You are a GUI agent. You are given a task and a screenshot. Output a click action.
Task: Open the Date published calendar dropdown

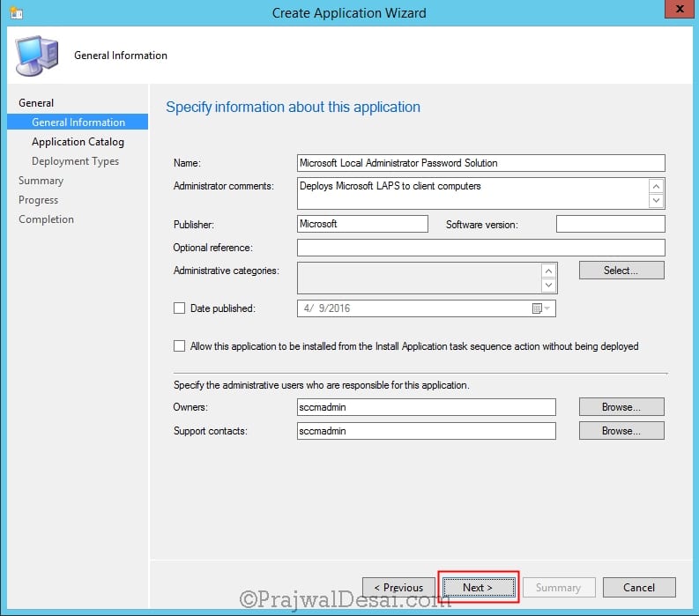pos(541,308)
